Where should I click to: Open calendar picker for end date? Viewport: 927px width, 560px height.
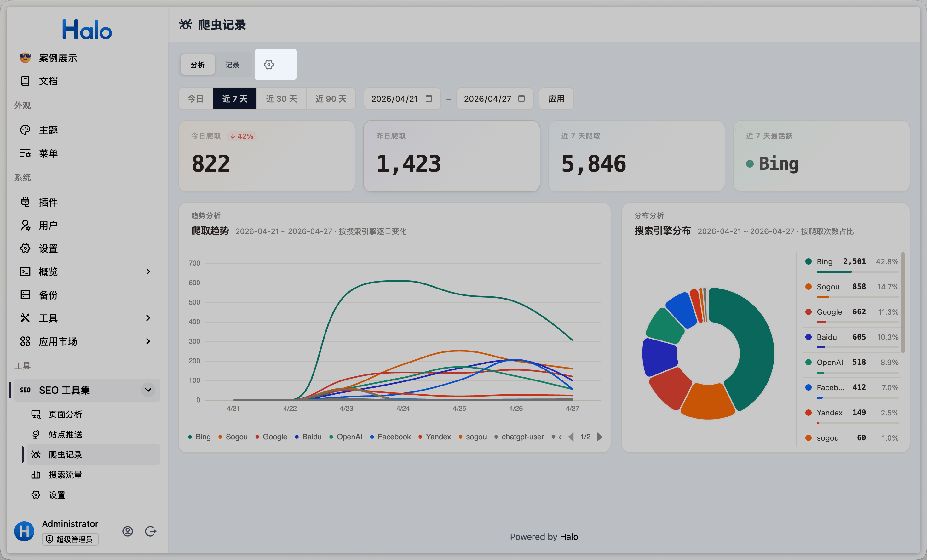point(521,99)
